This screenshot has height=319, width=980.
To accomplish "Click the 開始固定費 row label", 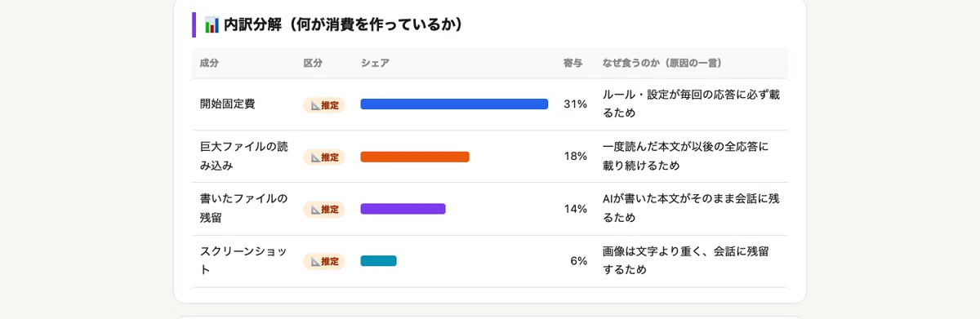I will click(x=227, y=104).
